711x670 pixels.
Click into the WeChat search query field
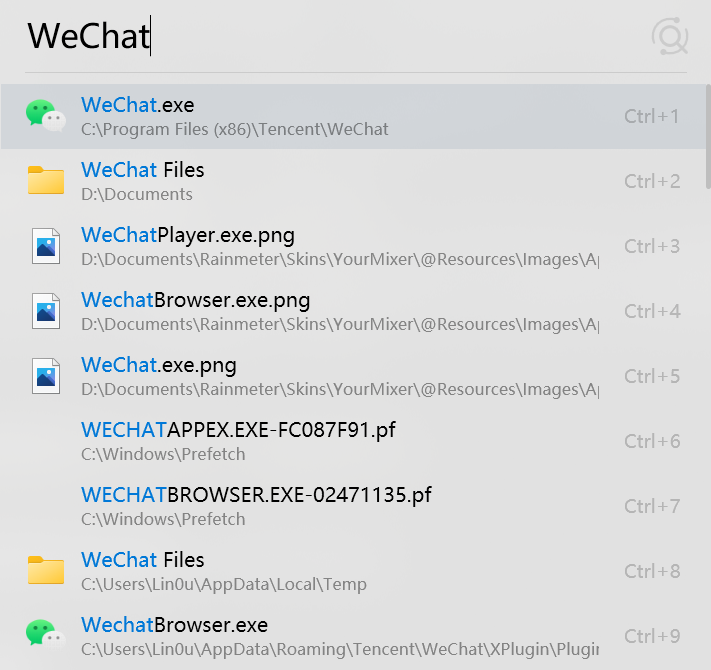click(336, 36)
